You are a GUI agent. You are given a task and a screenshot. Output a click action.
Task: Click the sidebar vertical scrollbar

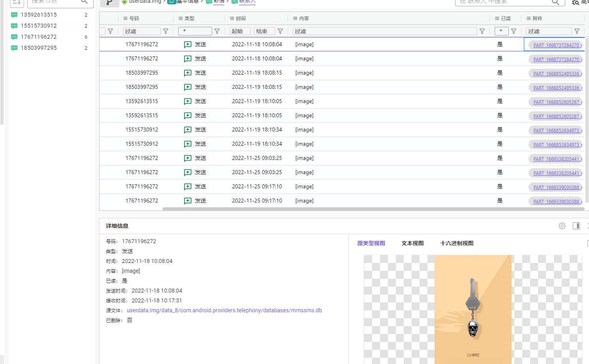click(2, 63)
